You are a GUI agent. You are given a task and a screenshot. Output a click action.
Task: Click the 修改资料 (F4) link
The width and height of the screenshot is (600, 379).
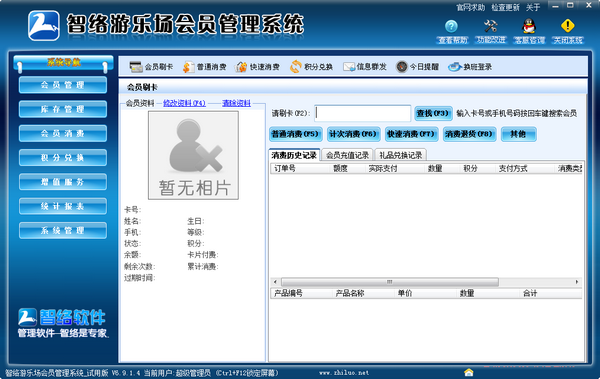point(184,103)
